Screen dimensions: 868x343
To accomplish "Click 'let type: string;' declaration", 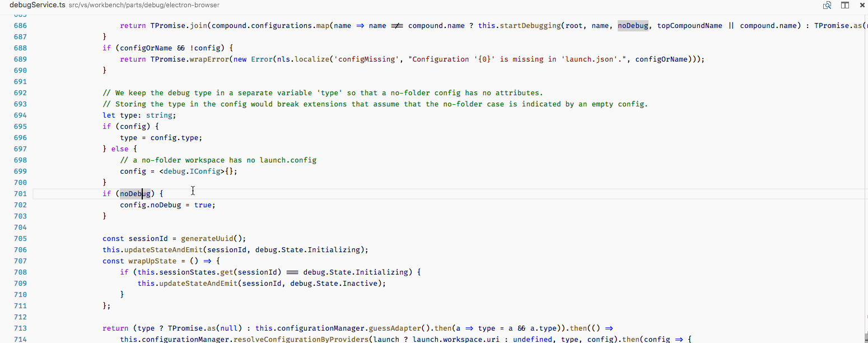I will click(139, 115).
